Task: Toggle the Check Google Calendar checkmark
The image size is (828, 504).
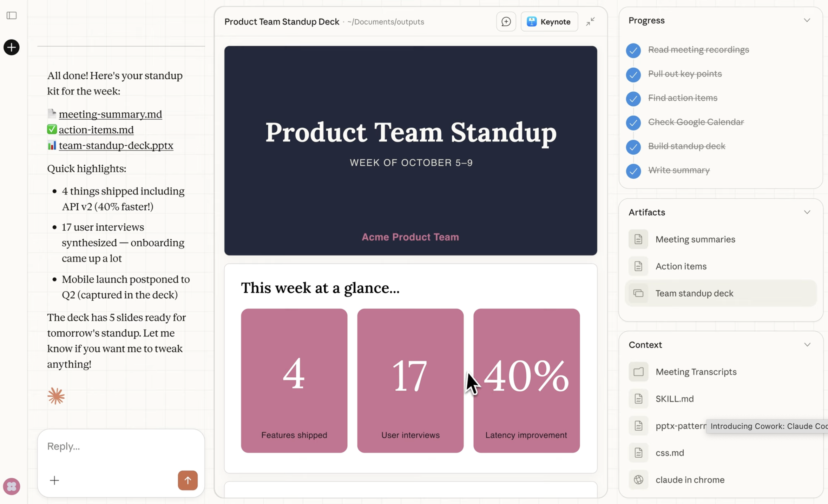Action: [633, 122]
